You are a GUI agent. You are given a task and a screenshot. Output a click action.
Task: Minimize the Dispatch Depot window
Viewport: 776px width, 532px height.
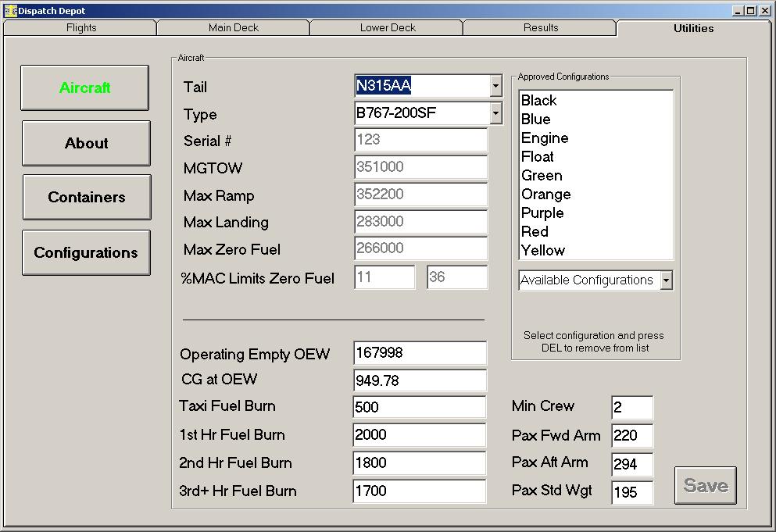738,10
